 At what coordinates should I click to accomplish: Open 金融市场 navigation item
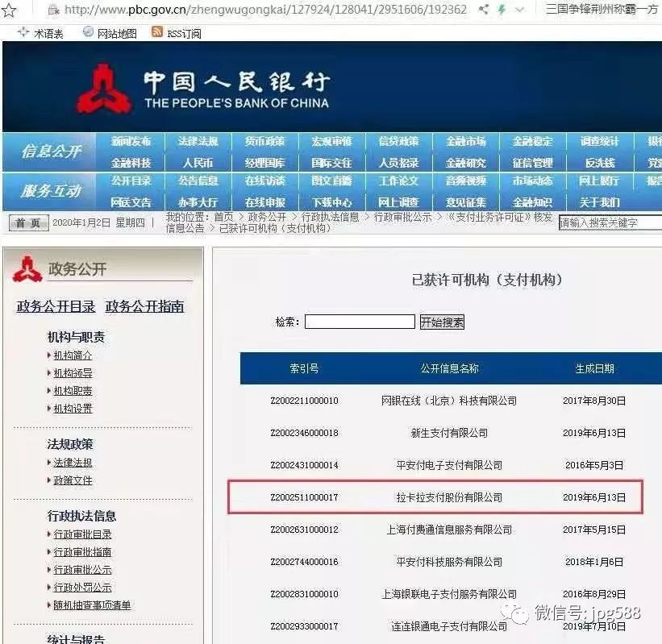pyautogui.click(x=466, y=141)
